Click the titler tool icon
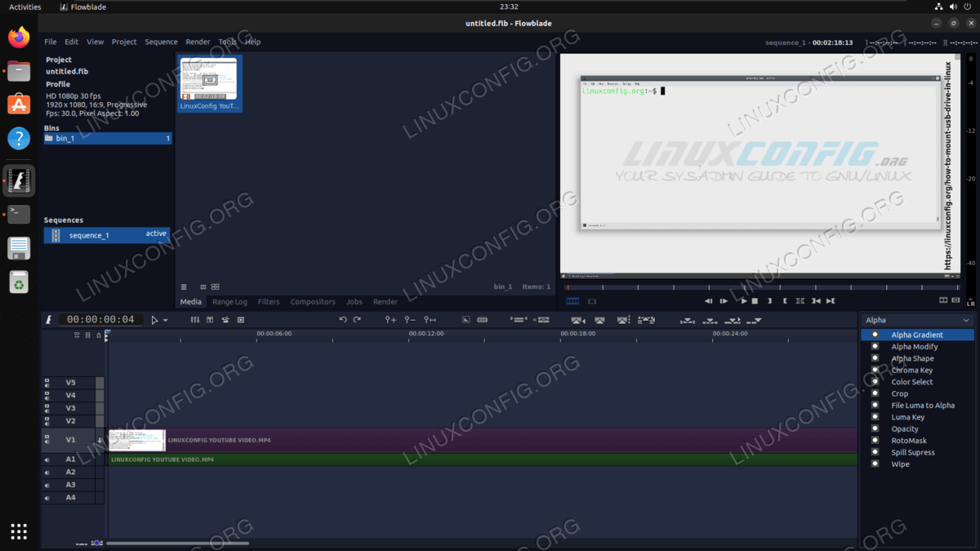Viewport: 980px width, 551px height. click(x=210, y=320)
